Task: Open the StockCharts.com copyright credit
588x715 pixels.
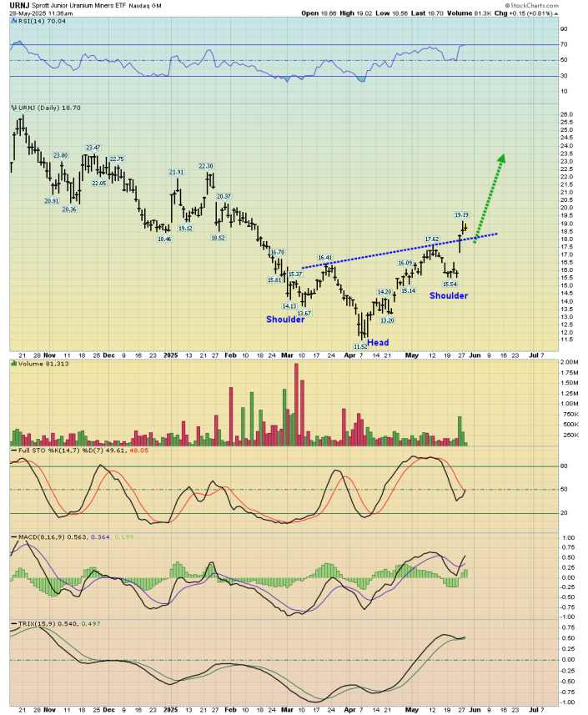Action: coord(531,6)
